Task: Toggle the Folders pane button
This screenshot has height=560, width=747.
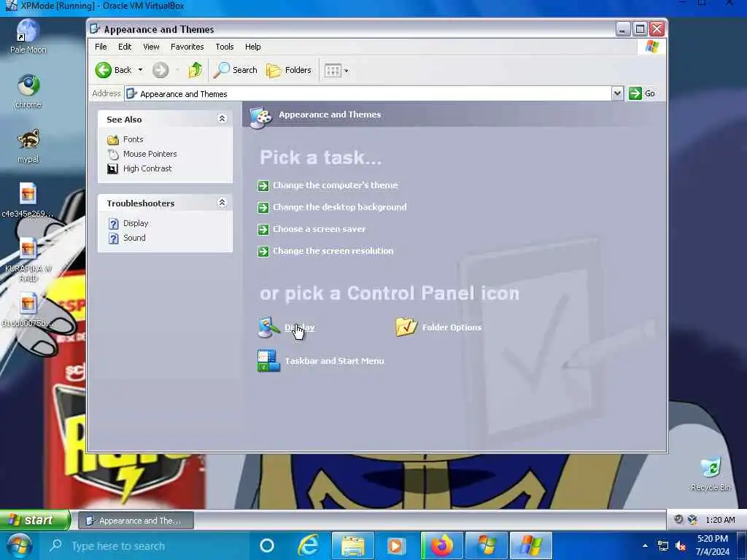Action: [289, 70]
